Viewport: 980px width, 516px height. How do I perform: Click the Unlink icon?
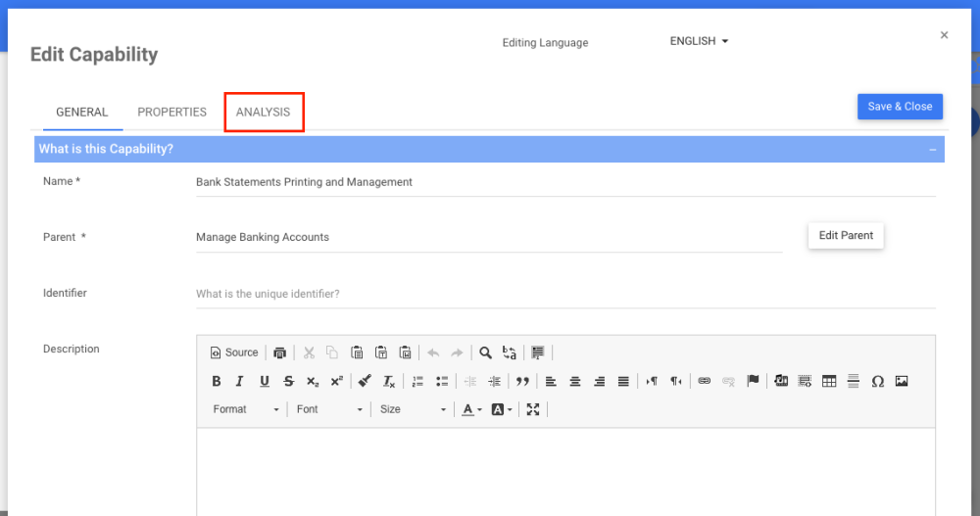728,381
